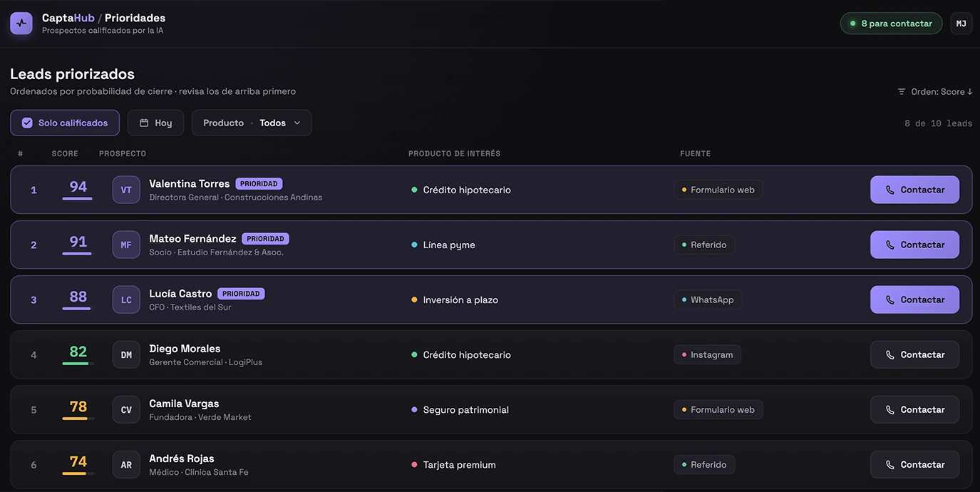
Task: Click the phone icon in Lucía Castro's row
Action: click(890, 299)
